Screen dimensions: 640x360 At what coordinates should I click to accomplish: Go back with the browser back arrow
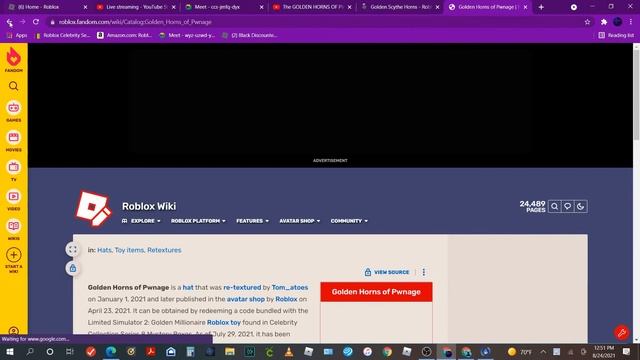(x=9, y=22)
